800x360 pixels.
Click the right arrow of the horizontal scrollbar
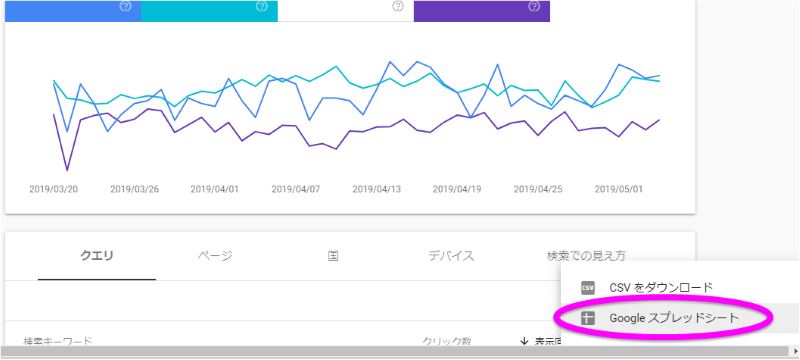click(x=795, y=351)
